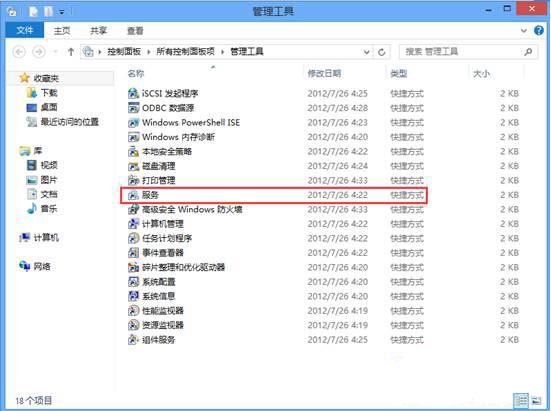Viewport: 551px width, 411px height.
Task: Select the 服务 shortcut icon
Action: click(134, 195)
